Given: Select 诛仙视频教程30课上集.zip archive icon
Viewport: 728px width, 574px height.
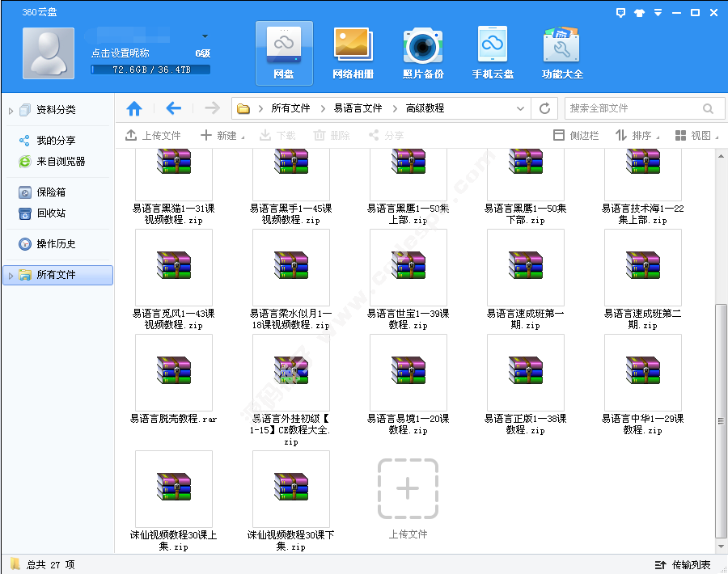Looking at the screenshot, I should point(174,487).
